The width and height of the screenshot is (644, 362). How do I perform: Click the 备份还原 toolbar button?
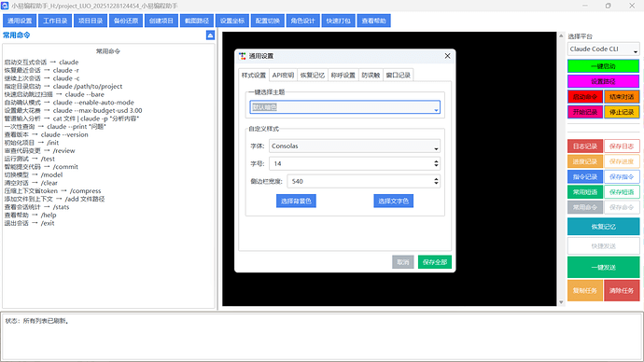126,21
